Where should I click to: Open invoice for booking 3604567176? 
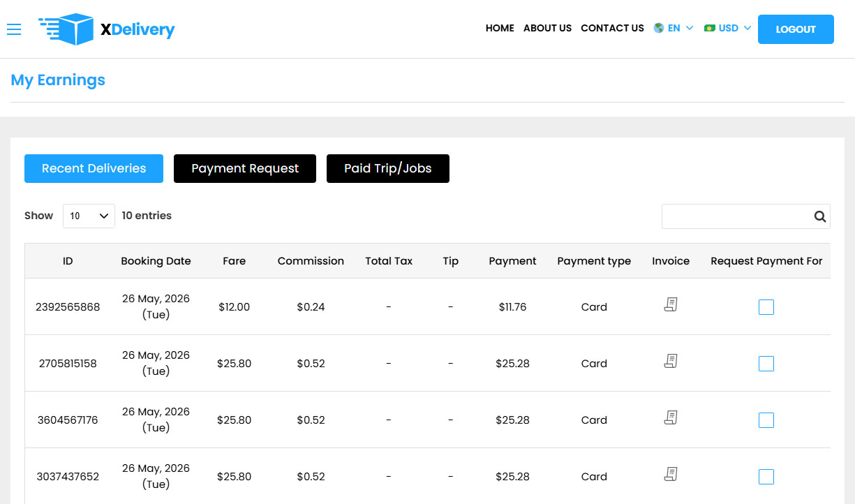coord(671,417)
